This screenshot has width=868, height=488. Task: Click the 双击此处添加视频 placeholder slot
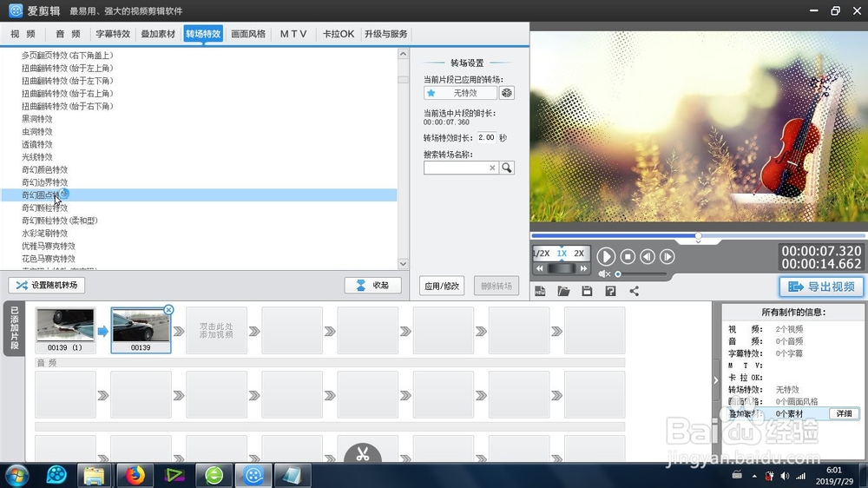(216, 330)
